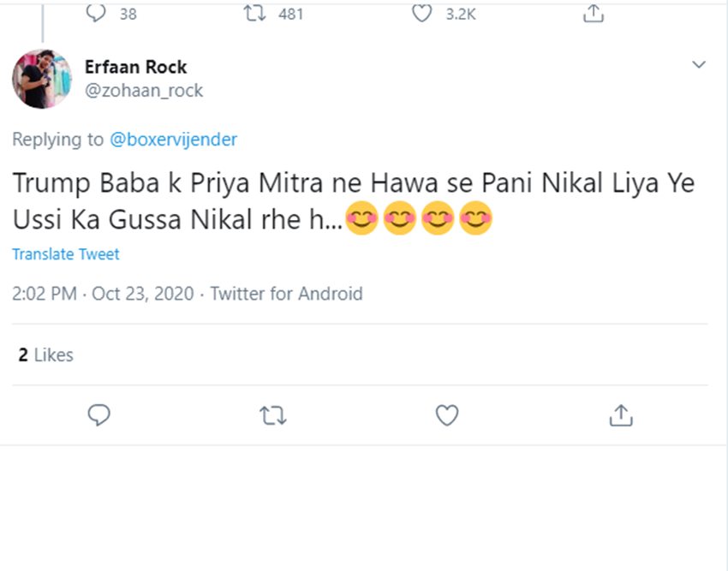The width and height of the screenshot is (728, 571).
Task: Click the 38 reply count
Action: [128, 14]
